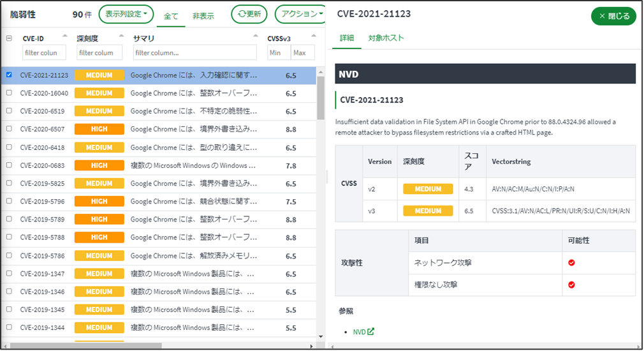Viewport: 644px width, 351px height.
Task: Click the CVE-ID filter input field
Action: coord(44,53)
